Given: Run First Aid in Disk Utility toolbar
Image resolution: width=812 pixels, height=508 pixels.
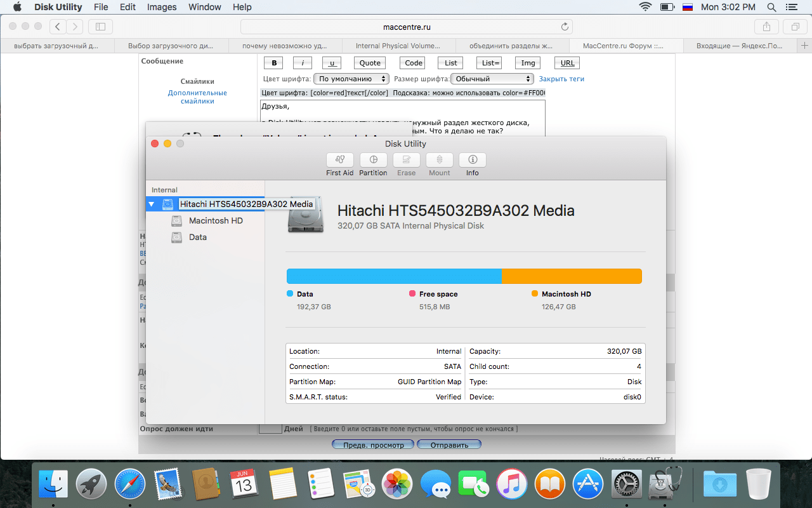Looking at the screenshot, I should (340, 160).
